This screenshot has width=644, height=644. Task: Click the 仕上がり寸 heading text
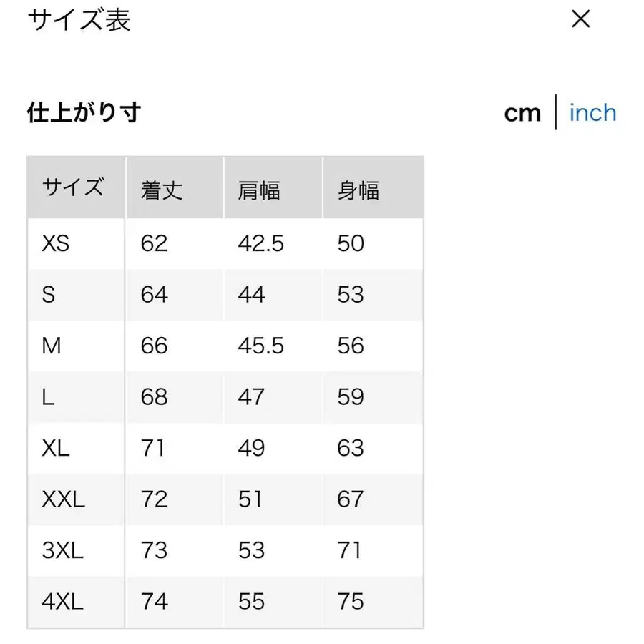click(84, 112)
